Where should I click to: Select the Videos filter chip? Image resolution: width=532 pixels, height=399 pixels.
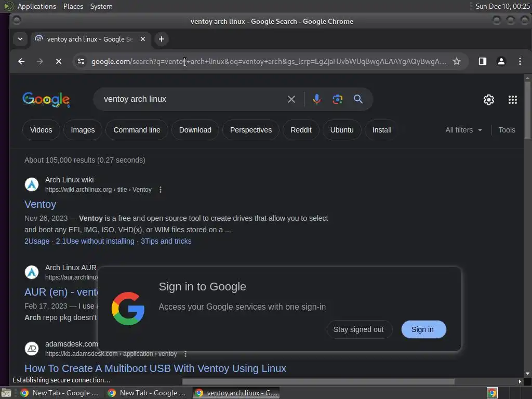[41, 130]
